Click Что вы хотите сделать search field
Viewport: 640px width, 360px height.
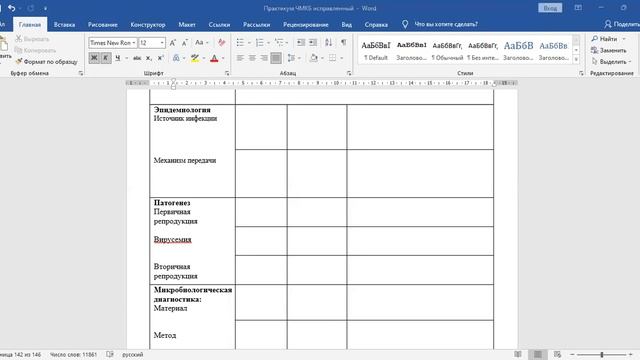pyautogui.click(x=446, y=24)
